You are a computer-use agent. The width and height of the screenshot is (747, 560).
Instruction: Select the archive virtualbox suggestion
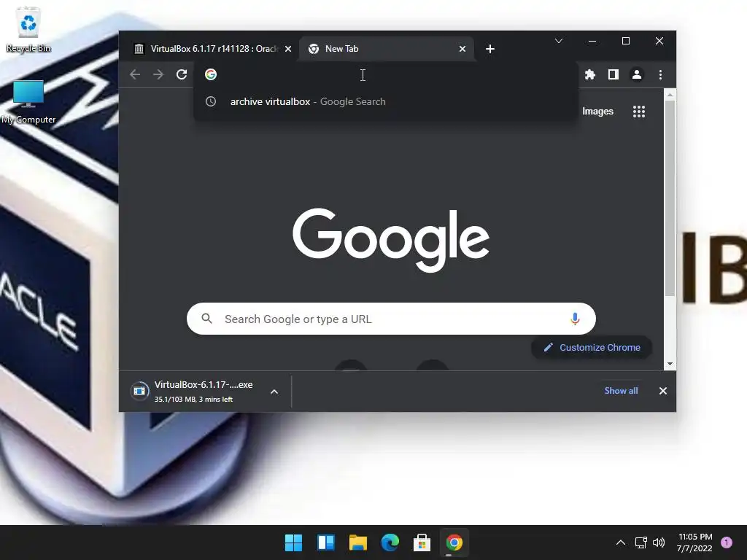tap(386, 101)
